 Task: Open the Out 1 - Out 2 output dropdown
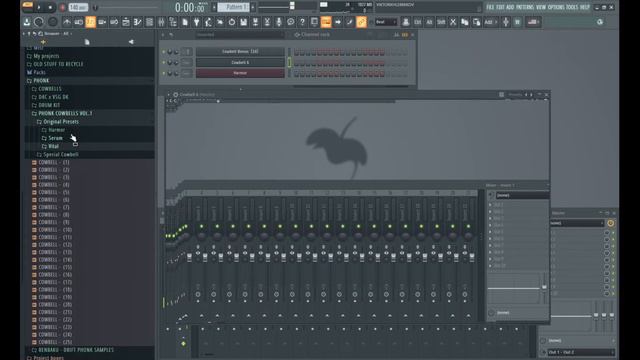click(580, 352)
